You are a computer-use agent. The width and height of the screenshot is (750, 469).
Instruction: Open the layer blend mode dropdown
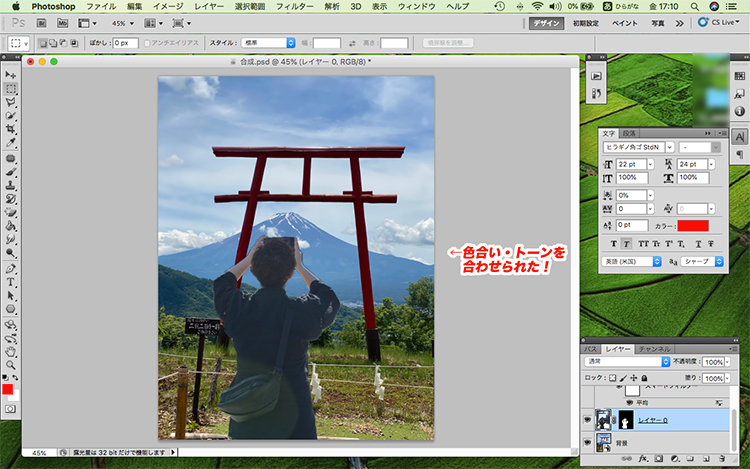(627, 361)
